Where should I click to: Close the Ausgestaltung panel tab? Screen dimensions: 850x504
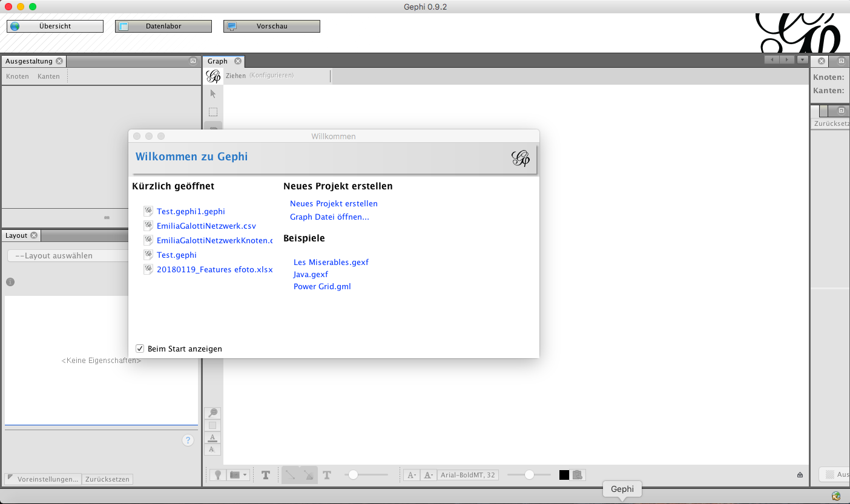59,61
